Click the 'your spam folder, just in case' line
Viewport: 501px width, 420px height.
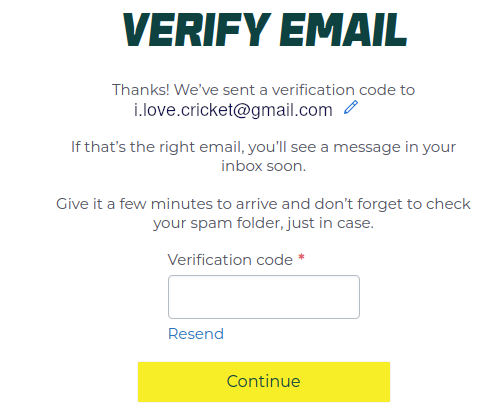click(x=263, y=223)
